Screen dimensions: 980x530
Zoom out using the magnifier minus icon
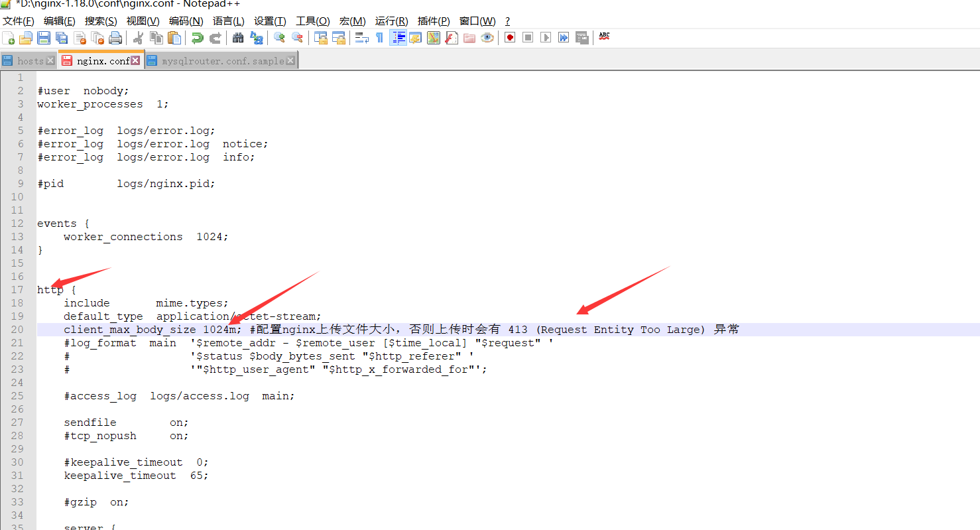(297, 38)
